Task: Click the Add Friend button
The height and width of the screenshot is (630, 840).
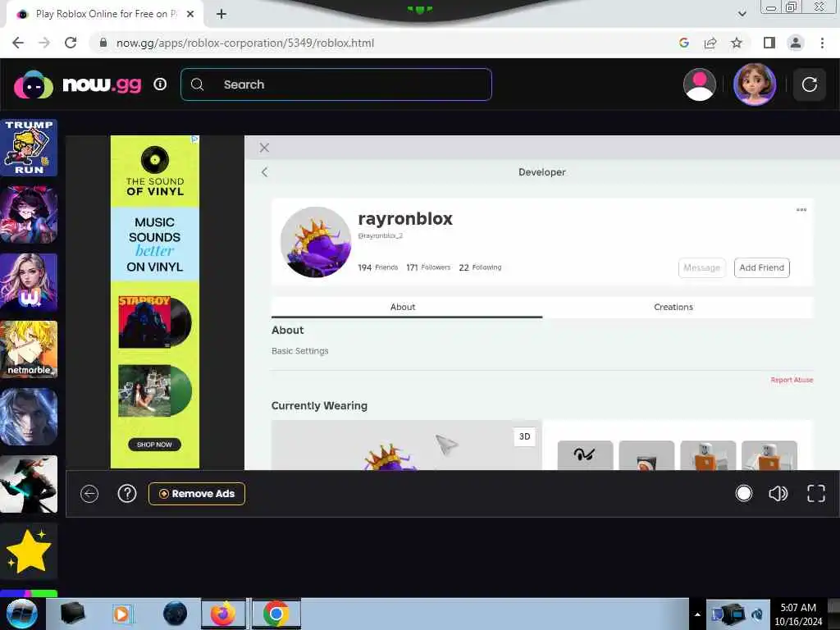Action: 761,267
